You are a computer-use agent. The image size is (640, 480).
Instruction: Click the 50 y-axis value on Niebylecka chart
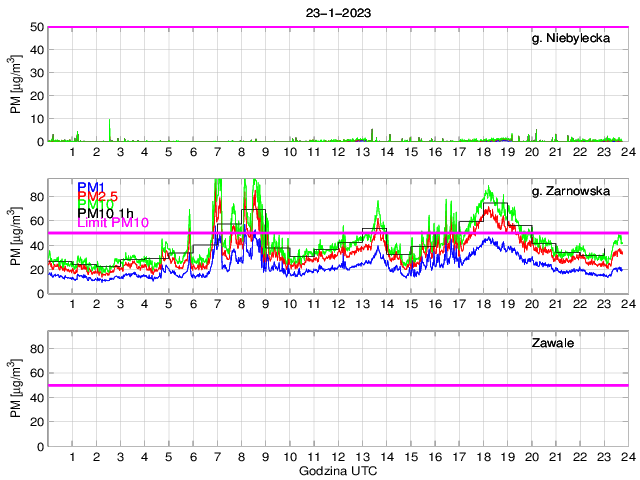click(36, 27)
